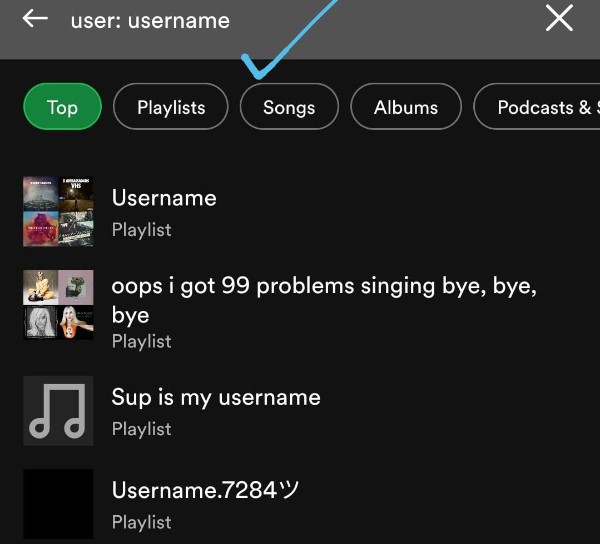This screenshot has width=600, height=544.
Task: Open 'Username.7284ツ' playlist title
Action: tap(205, 490)
